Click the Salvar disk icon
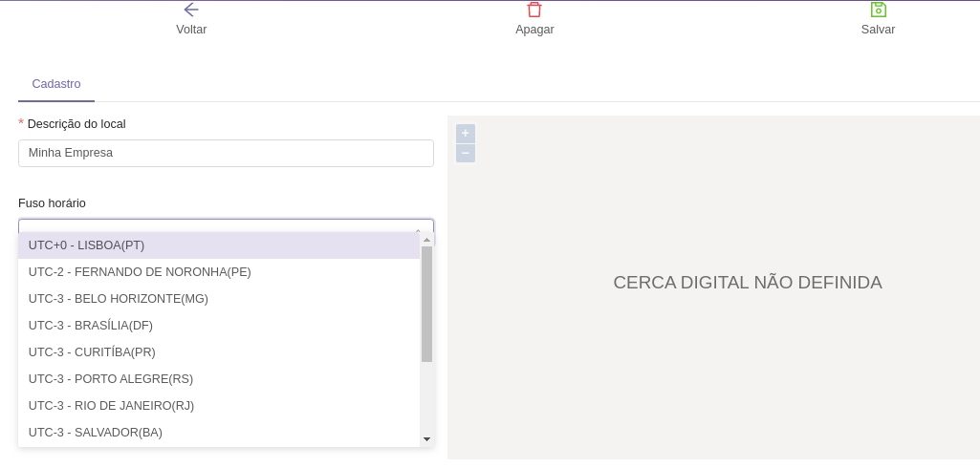The image size is (980, 468). (878, 10)
